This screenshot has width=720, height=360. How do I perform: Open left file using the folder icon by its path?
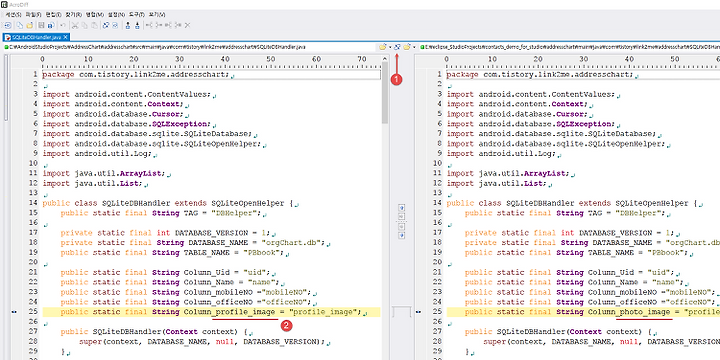[x=382, y=47]
